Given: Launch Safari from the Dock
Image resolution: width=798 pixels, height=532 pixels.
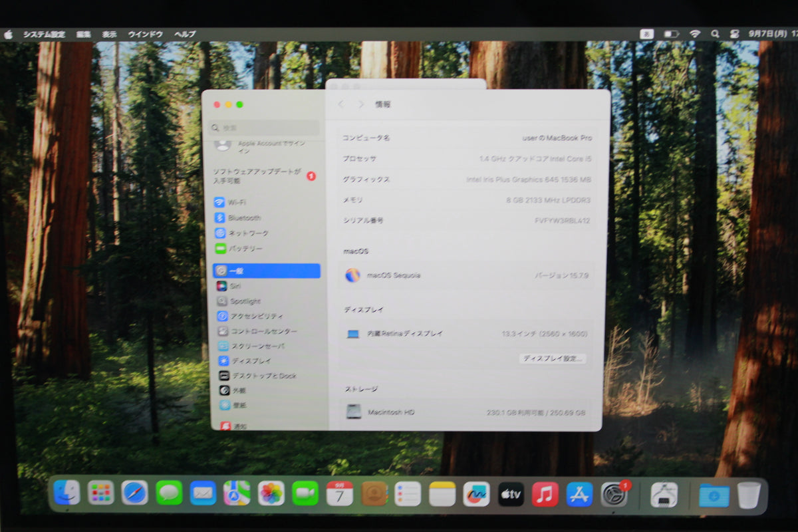Looking at the screenshot, I should [x=135, y=493].
